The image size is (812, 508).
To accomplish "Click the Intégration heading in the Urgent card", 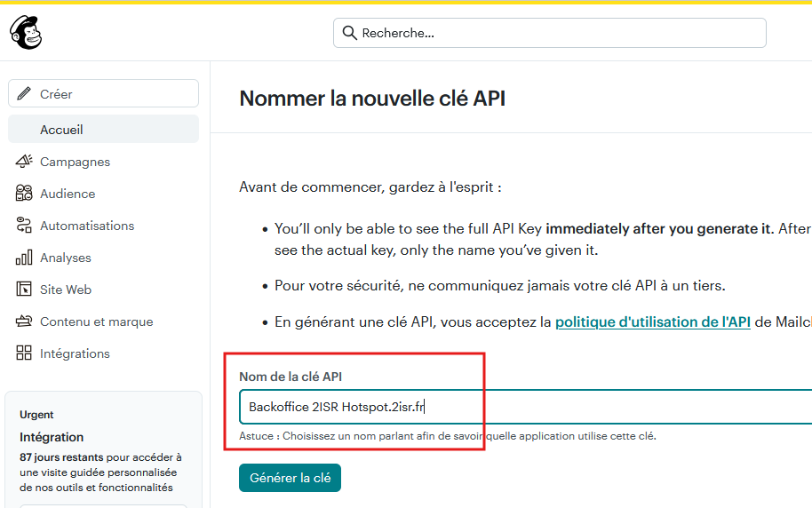I will (x=52, y=437).
